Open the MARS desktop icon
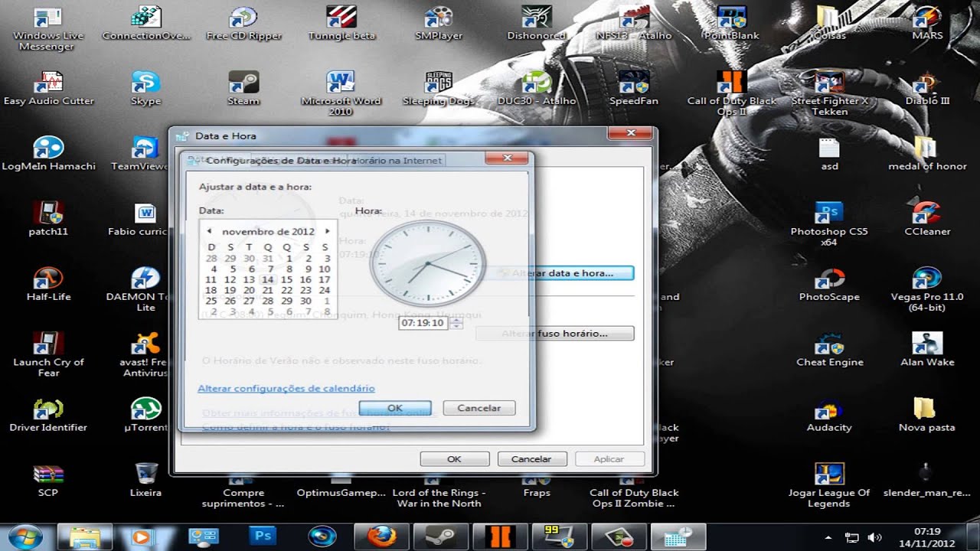 (x=927, y=23)
